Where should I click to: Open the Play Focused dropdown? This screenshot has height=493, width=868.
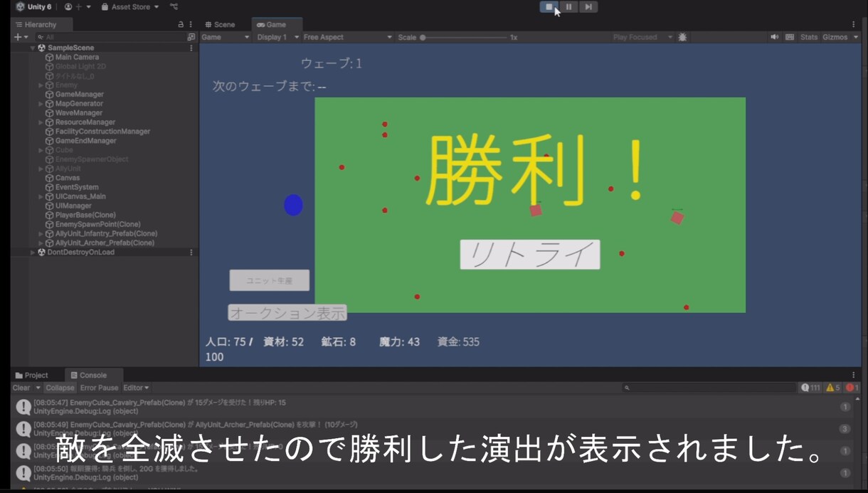point(642,37)
